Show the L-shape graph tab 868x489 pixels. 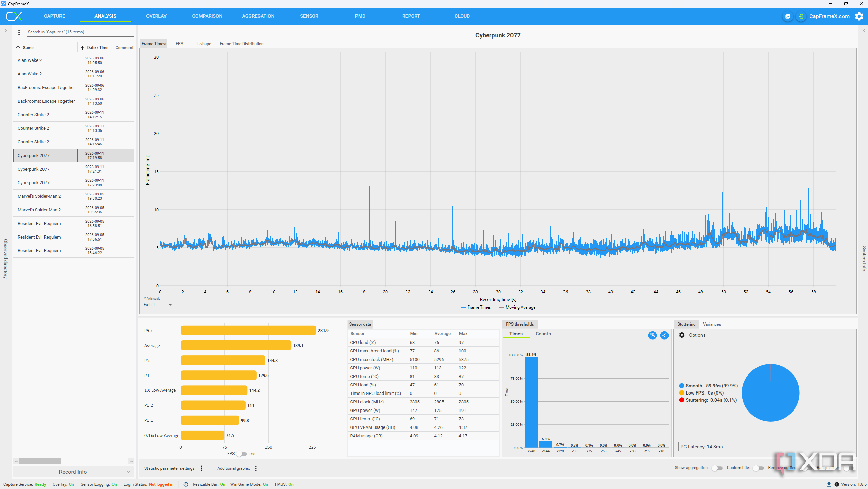pos(204,44)
